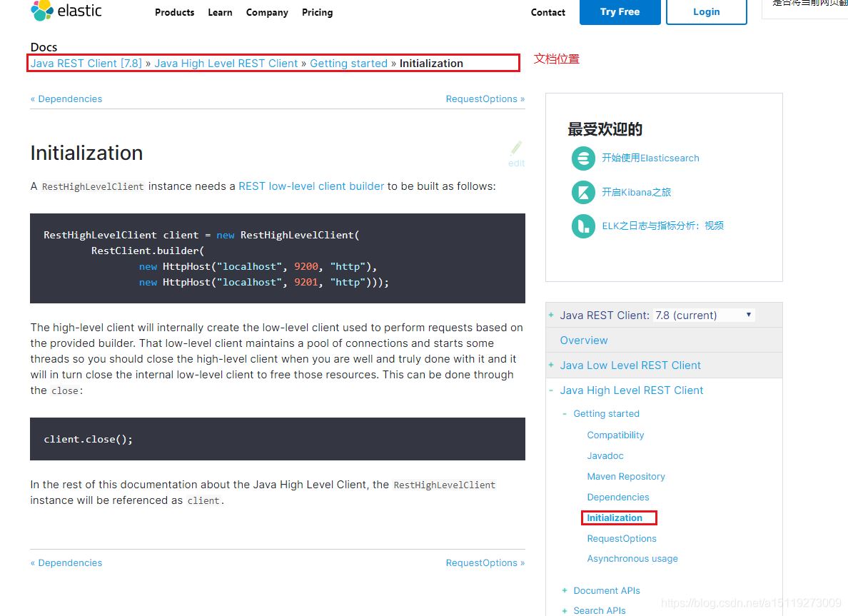This screenshot has height=616, width=848.
Task: Click the Login button
Action: (x=706, y=12)
